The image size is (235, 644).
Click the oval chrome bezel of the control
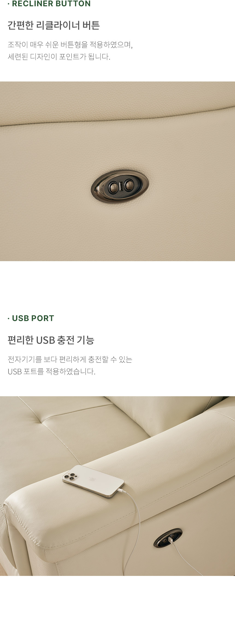coord(120,187)
